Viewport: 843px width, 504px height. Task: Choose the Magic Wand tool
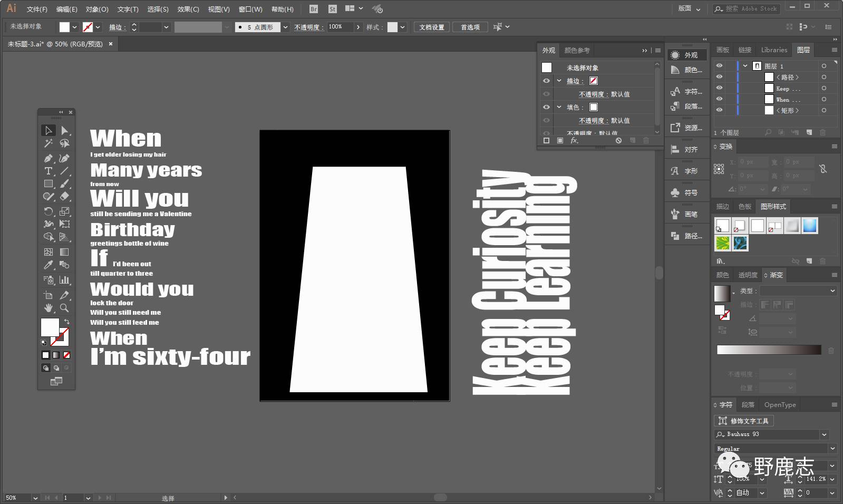(48, 143)
